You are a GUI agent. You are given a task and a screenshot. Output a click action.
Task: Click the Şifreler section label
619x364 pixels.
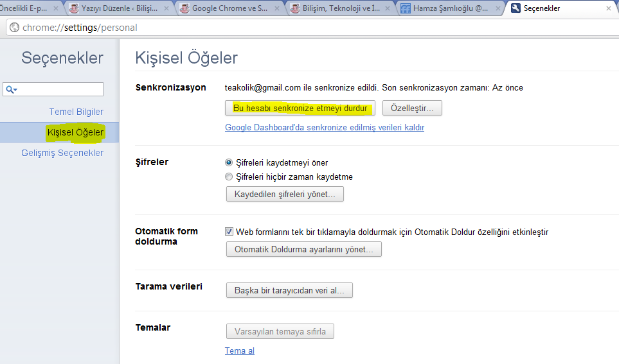tap(152, 162)
